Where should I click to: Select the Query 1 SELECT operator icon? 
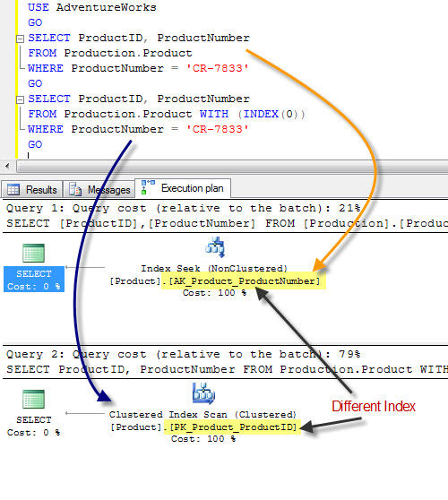pos(33,254)
